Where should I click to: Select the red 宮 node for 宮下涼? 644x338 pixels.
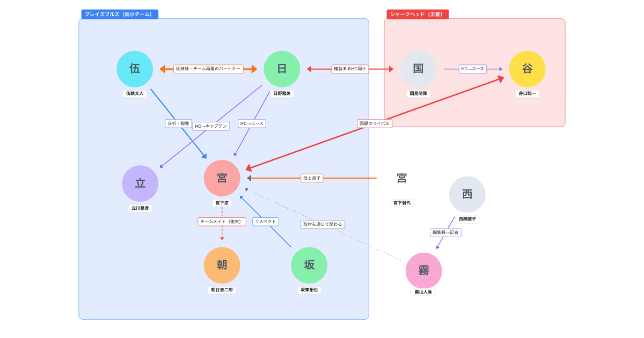(222, 178)
